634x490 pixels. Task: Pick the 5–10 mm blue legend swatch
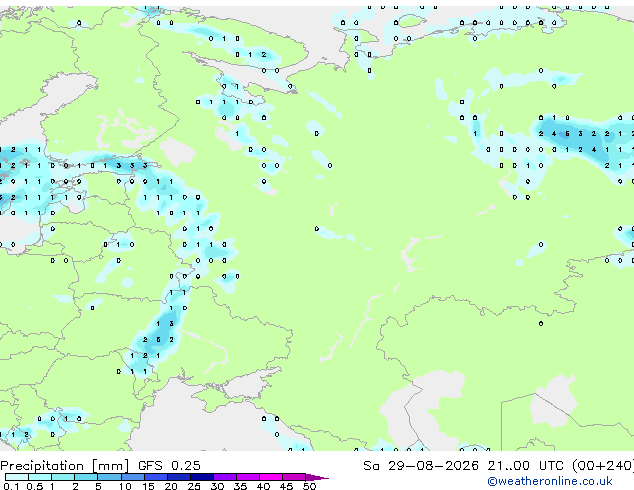[x=109, y=477]
